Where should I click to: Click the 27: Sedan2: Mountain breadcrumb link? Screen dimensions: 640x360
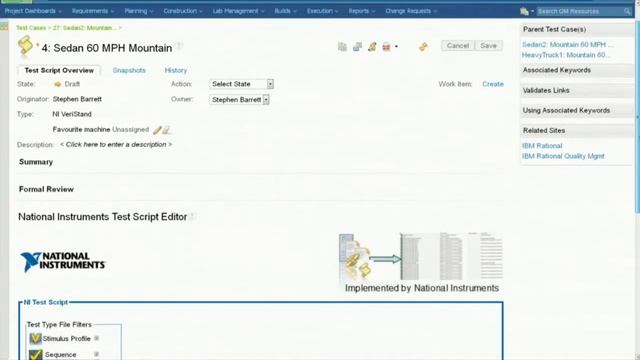click(x=84, y=28)
